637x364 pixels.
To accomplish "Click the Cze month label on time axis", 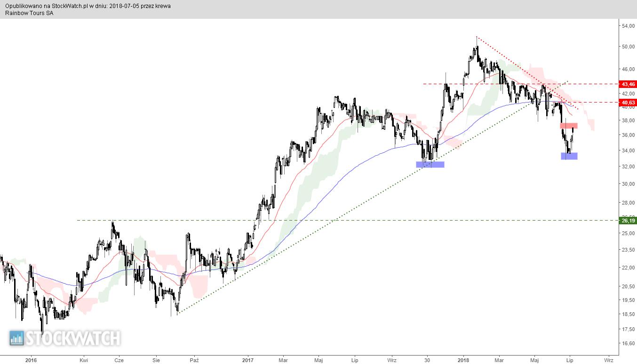I will [x=119, y=361].
